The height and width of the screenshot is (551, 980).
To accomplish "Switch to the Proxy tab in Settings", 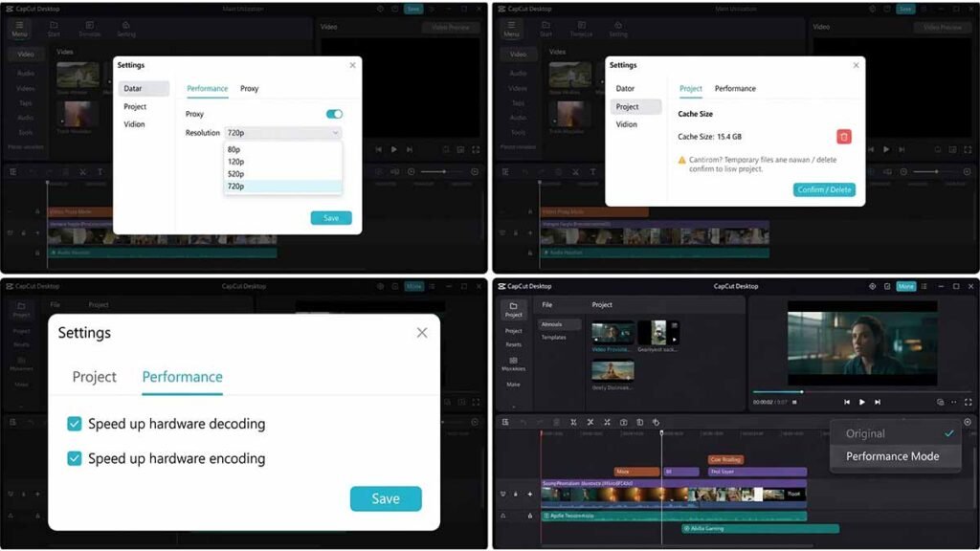I will coord(250,89).
